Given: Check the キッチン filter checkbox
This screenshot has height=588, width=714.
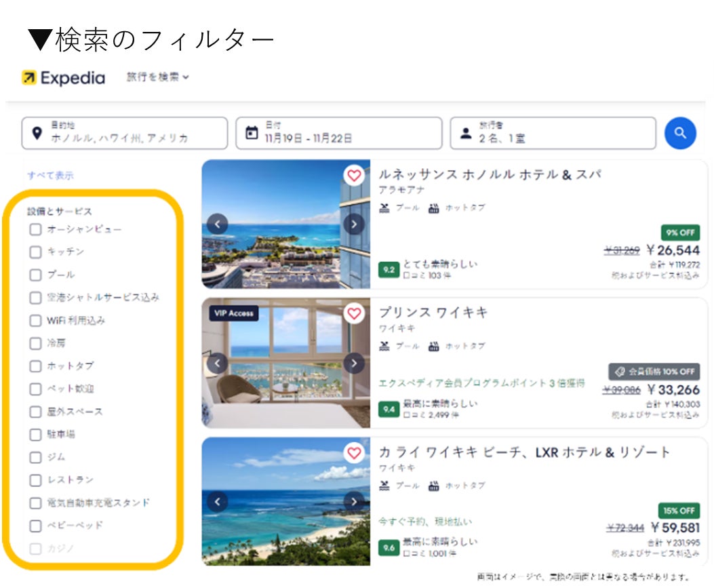Looking at the screenshot, I should [x=35, y=252].
